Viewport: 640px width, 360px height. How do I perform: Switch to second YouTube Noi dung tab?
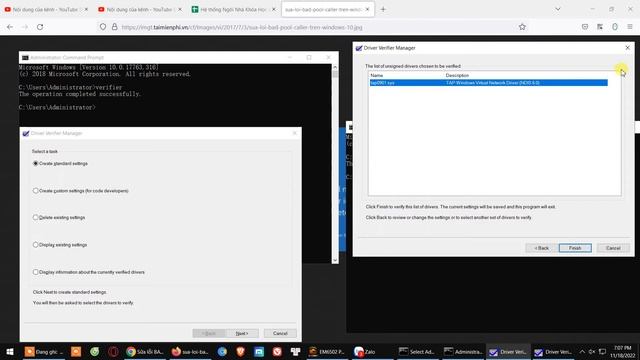140,9
